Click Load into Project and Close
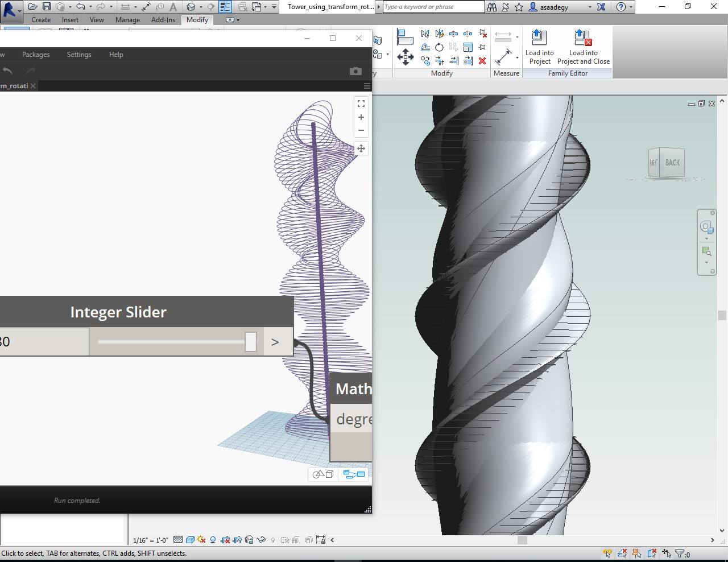Image resolution: width=728 pixels, height=562 pixels. pyautogui.click(x=584, y=47)
